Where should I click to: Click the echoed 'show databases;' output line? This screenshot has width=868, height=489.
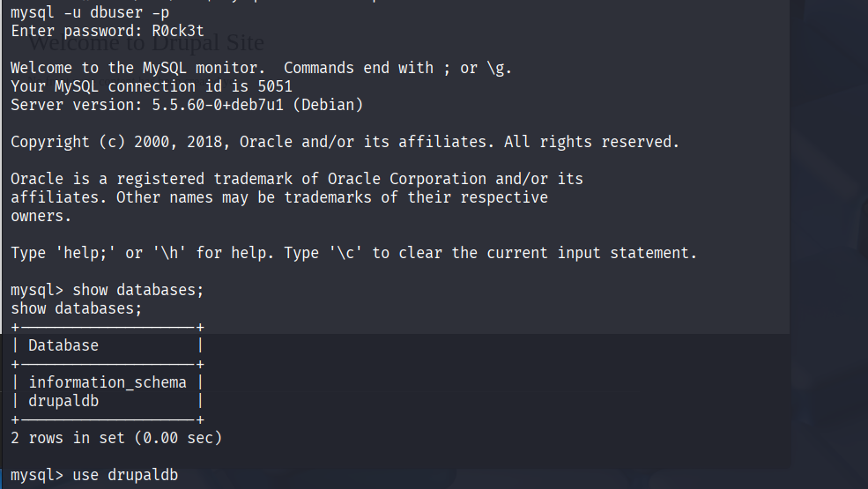click(x=77, y=308)
